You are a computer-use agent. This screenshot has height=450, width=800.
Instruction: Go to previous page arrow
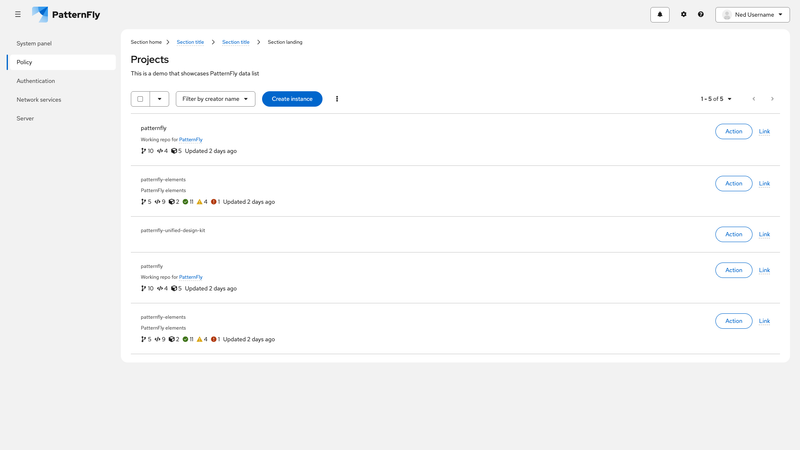point(754,99)
